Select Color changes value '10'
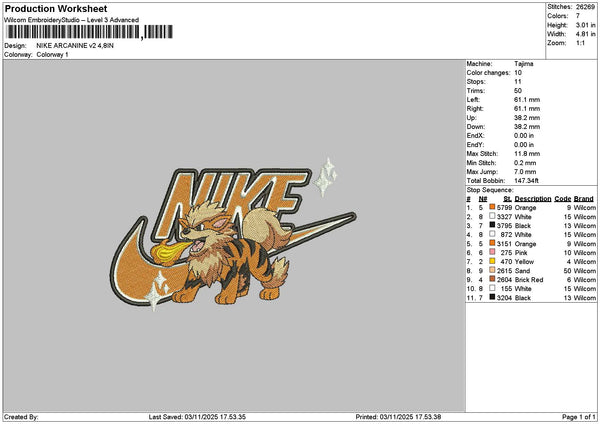 point(518,73)
